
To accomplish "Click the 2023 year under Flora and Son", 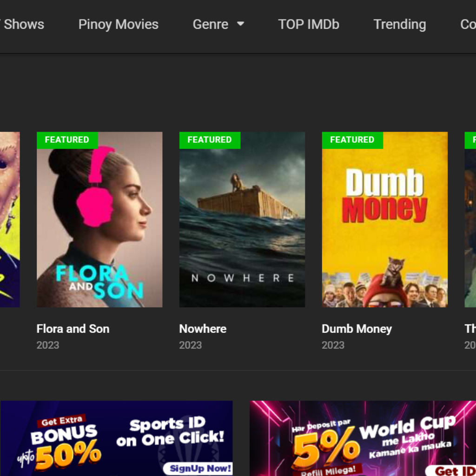I will (48, 345).
